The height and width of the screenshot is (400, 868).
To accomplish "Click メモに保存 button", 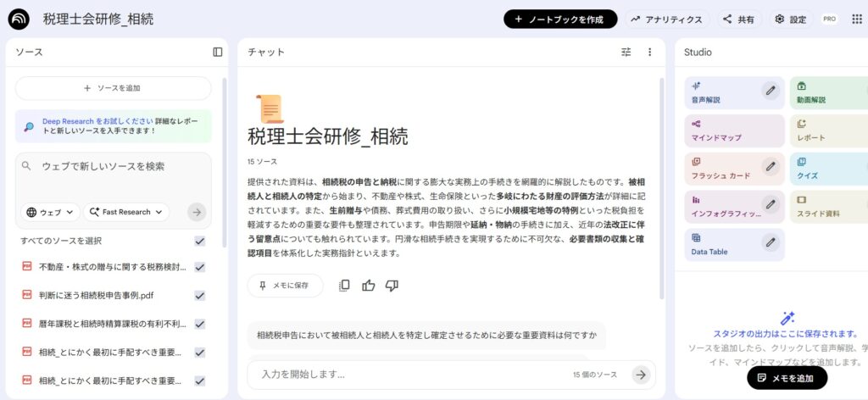I will (285, 286).
